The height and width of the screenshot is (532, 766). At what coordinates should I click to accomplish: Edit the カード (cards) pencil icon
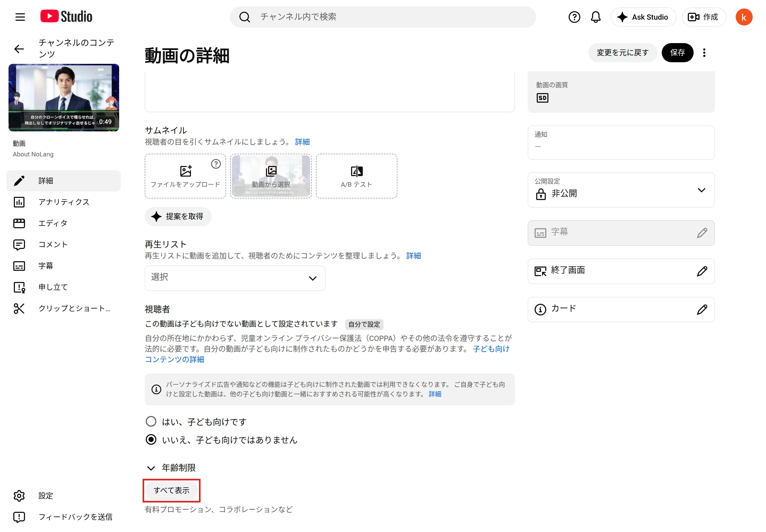pos(702,309)
